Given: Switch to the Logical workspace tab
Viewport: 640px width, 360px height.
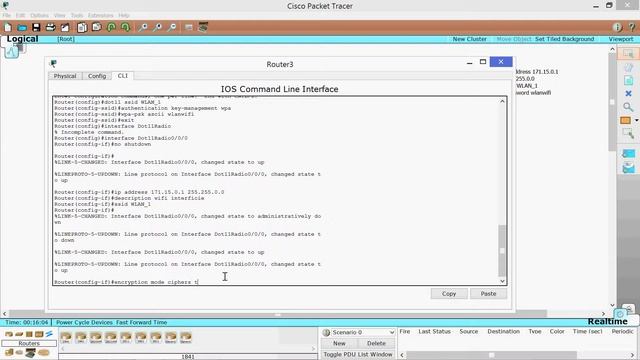Looking at the screenshot, I should [22, 39].
